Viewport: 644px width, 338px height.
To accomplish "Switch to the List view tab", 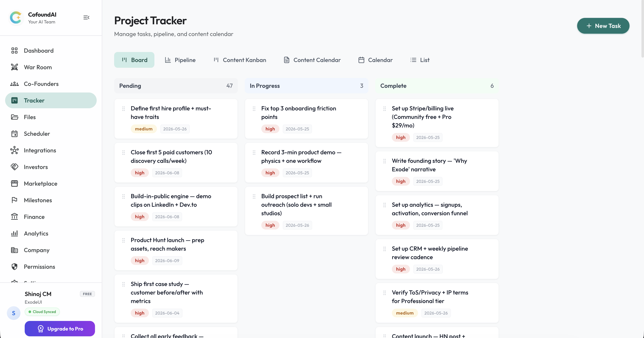I will tap(420, 60).
